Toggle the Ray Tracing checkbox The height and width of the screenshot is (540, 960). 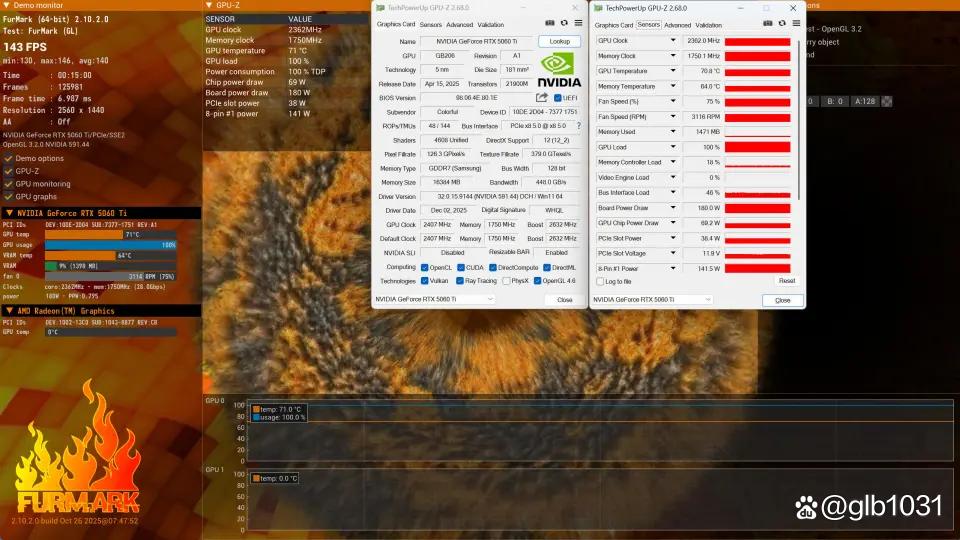click(459, 281)
